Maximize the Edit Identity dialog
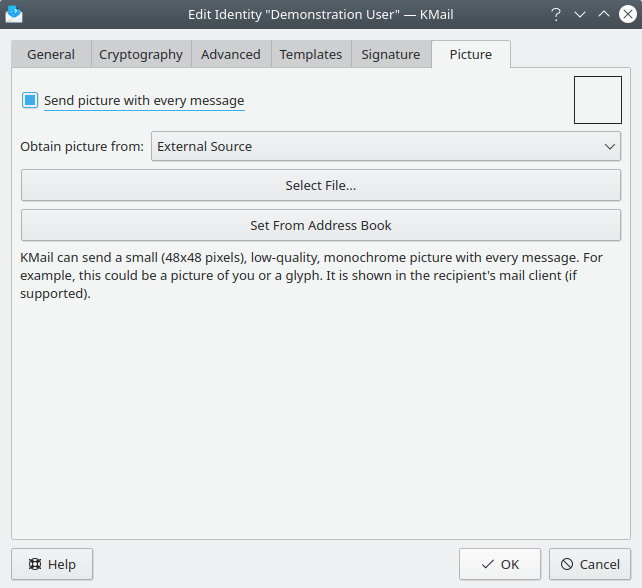The height and width of the screenshot is (588, 642). coord(603,15)
